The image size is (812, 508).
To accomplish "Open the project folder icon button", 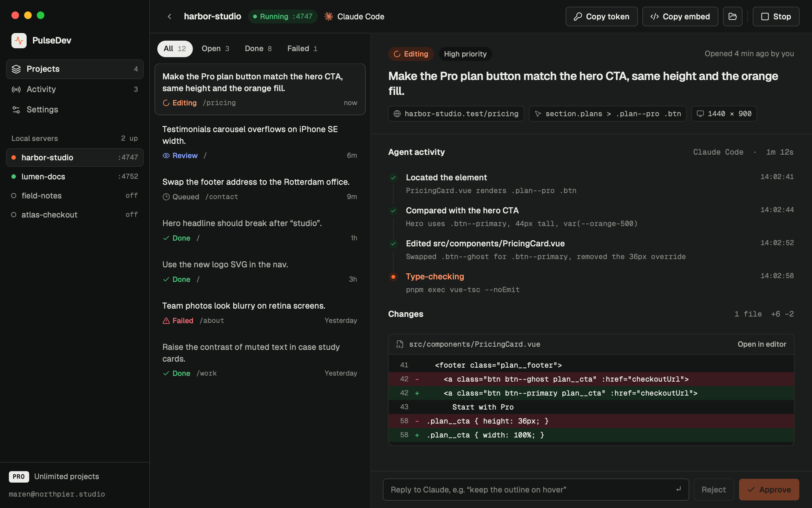I will coord(732,17).
